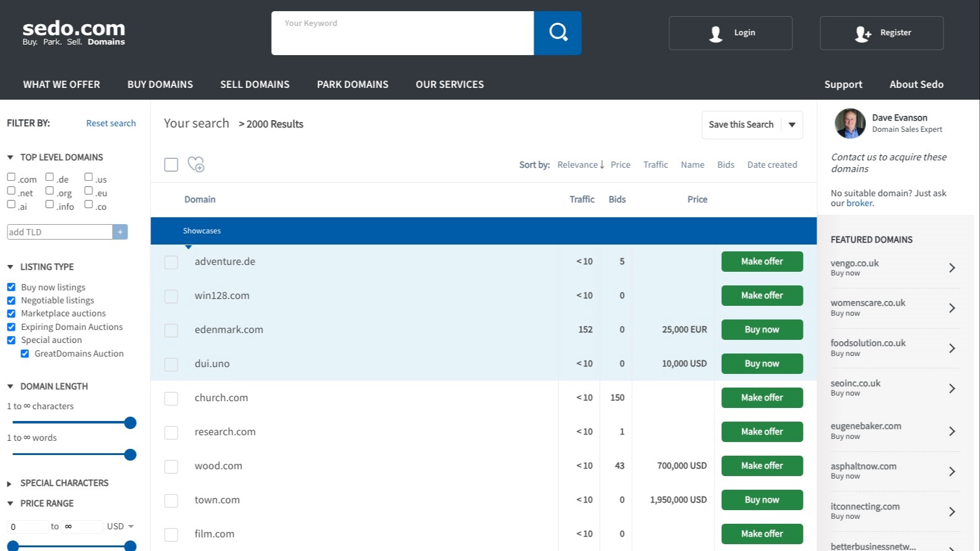The height and width of the screenshot is (551, 980).
Task: Collapse the Domain Length section
Action: click(x=10, y=386)
